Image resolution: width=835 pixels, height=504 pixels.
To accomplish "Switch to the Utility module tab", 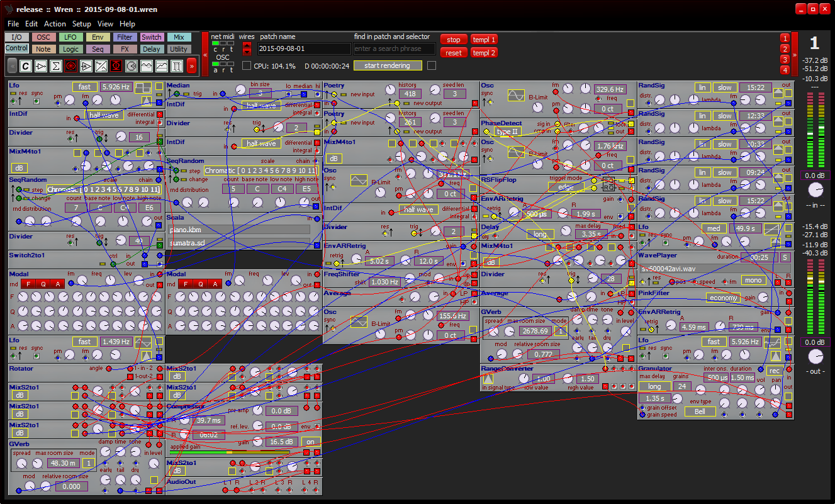I will (179, 48).
